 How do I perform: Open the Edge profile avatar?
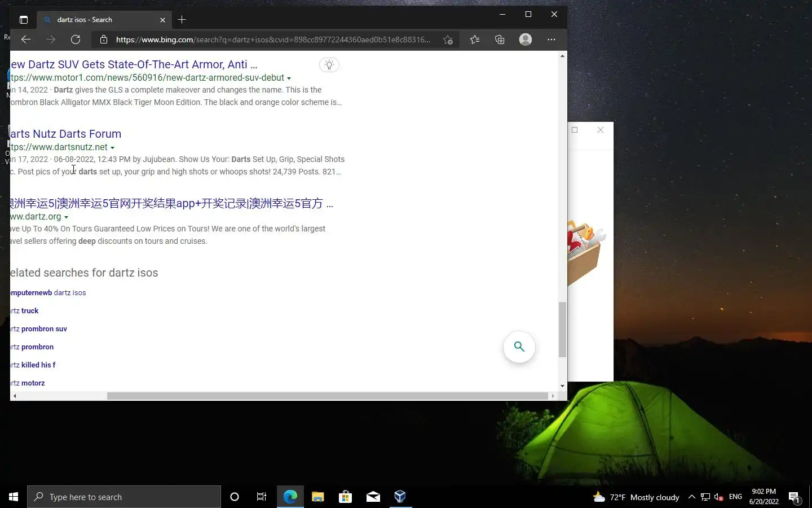pos(526,40)
